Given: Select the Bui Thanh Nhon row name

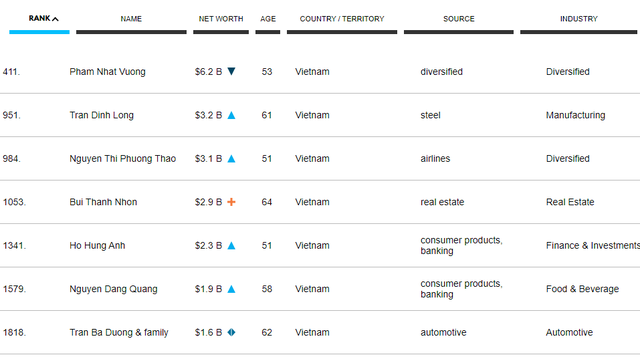Looking at the screenshot, I should point(103,202).
